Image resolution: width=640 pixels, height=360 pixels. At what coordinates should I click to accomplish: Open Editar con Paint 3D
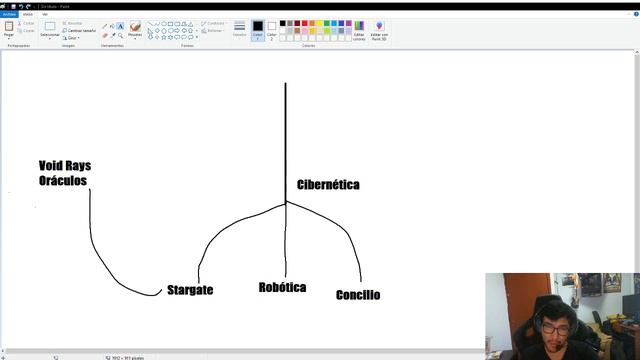(x=379, y=30)
